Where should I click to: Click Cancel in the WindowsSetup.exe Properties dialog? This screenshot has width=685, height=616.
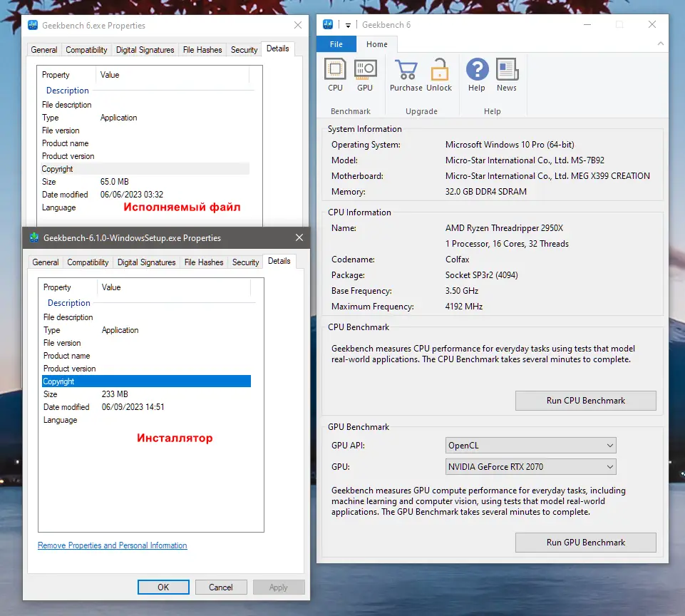tap(221, 587)
